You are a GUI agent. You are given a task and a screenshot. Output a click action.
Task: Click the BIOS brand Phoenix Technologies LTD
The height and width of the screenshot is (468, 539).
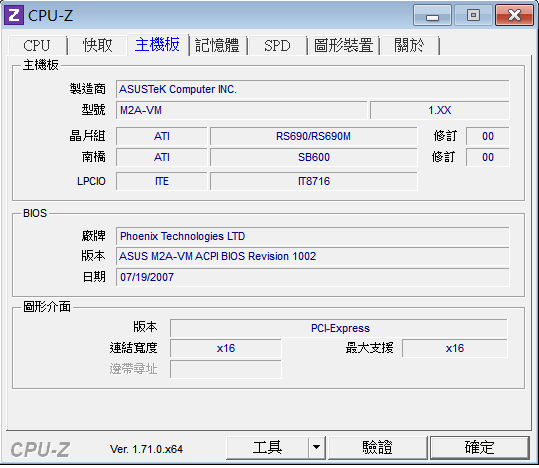click(312, 236)
